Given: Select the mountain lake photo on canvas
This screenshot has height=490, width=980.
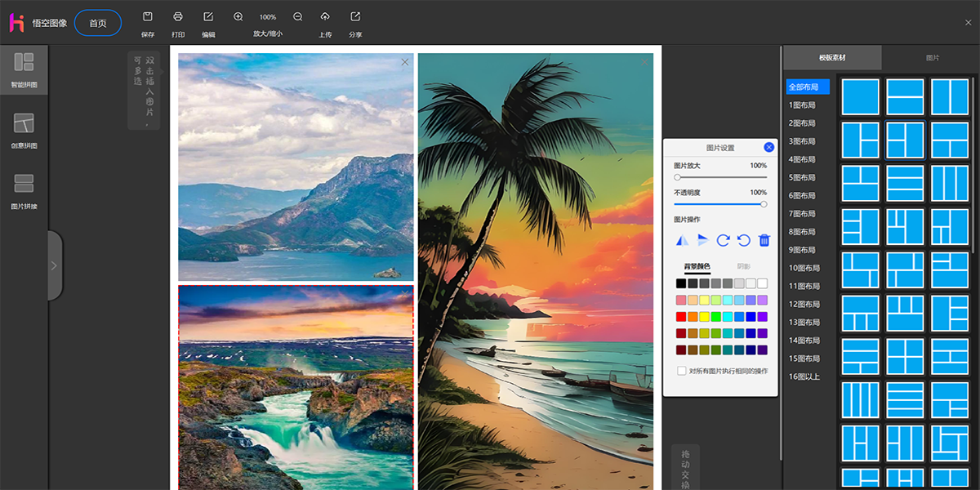Looking at the screenshot, I should (x=296, y=167).
